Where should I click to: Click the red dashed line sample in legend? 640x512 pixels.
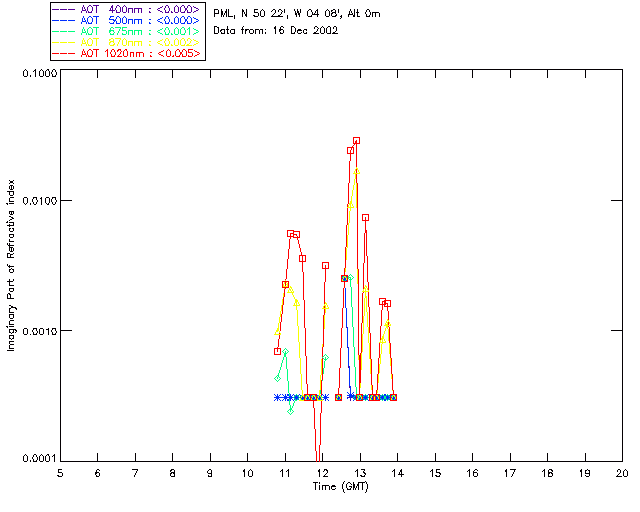click(64, 53)
